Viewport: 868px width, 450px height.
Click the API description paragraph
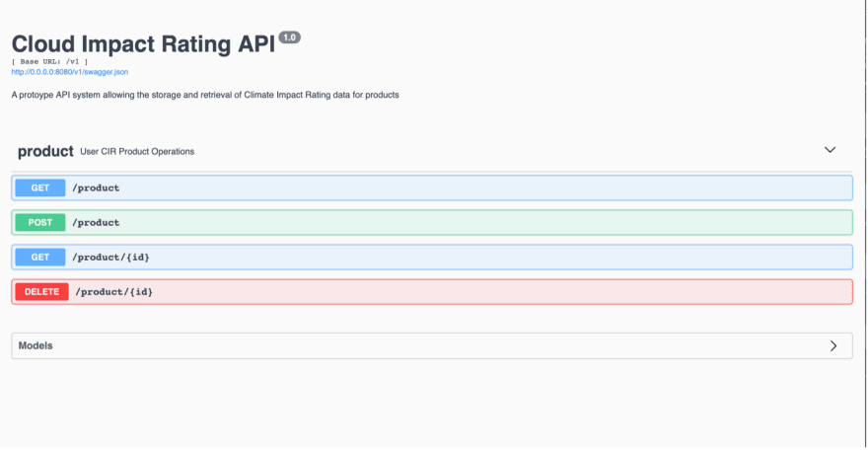coord(205,95)
